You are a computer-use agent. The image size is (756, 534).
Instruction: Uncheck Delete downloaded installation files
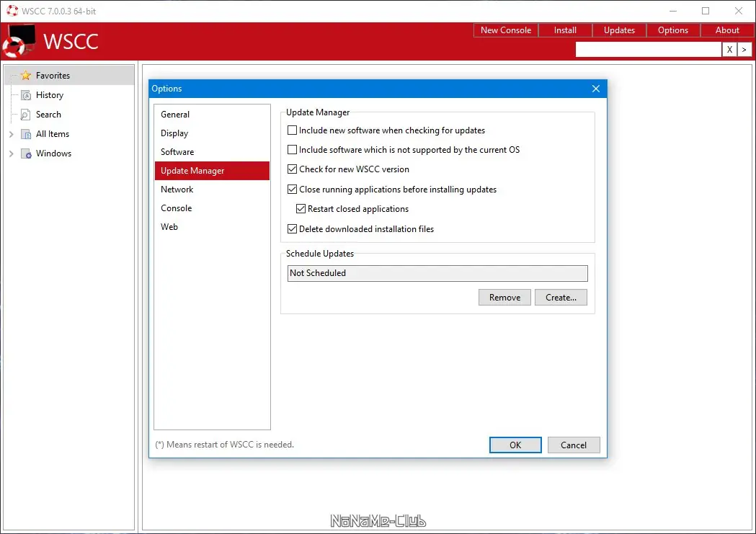pyautogui.click(x=292, y=229)
